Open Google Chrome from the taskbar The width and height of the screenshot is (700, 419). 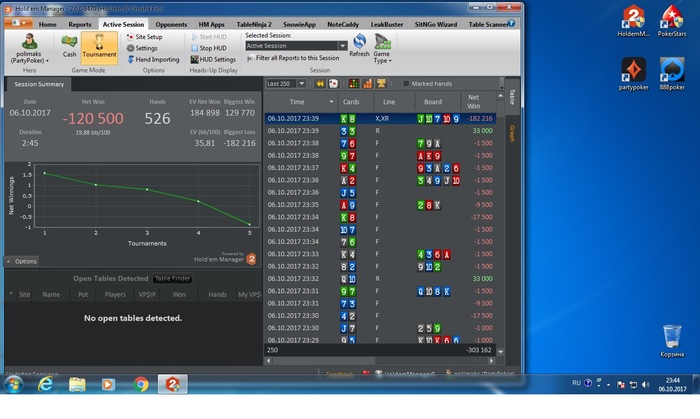[141, 384]
